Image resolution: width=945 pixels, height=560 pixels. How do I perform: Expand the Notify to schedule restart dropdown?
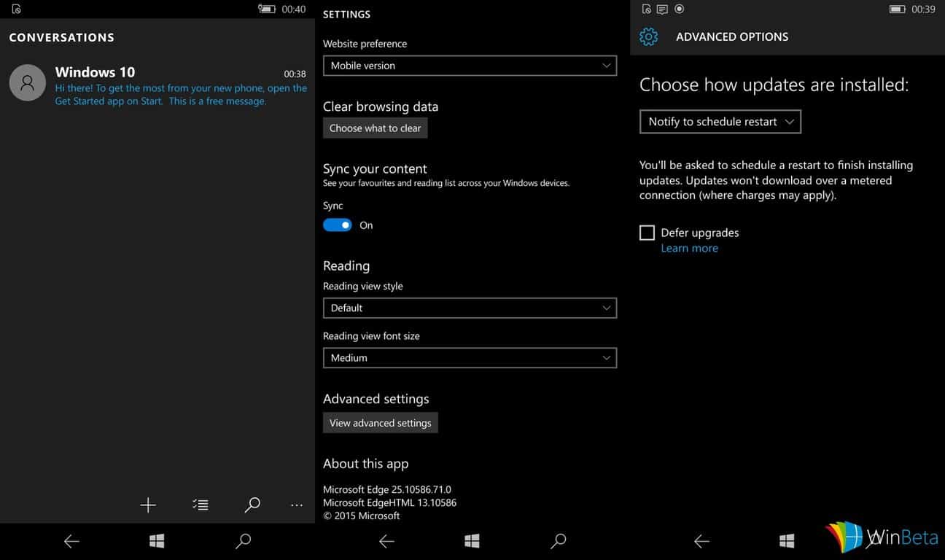pyautogui.click(x=720, y=122)
